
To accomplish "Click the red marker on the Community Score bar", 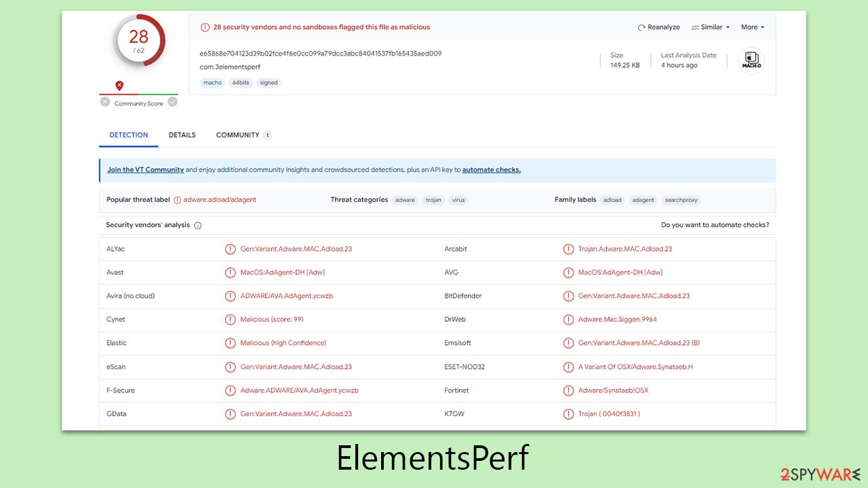I will coord(119,85).
